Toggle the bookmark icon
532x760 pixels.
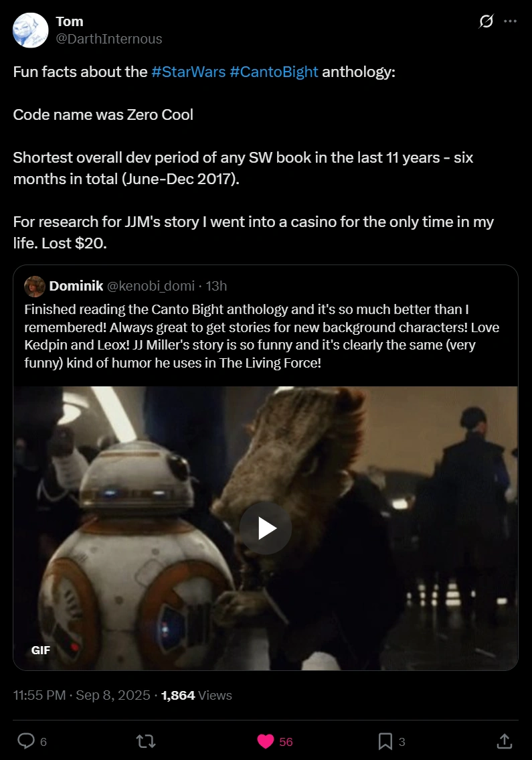385,741
